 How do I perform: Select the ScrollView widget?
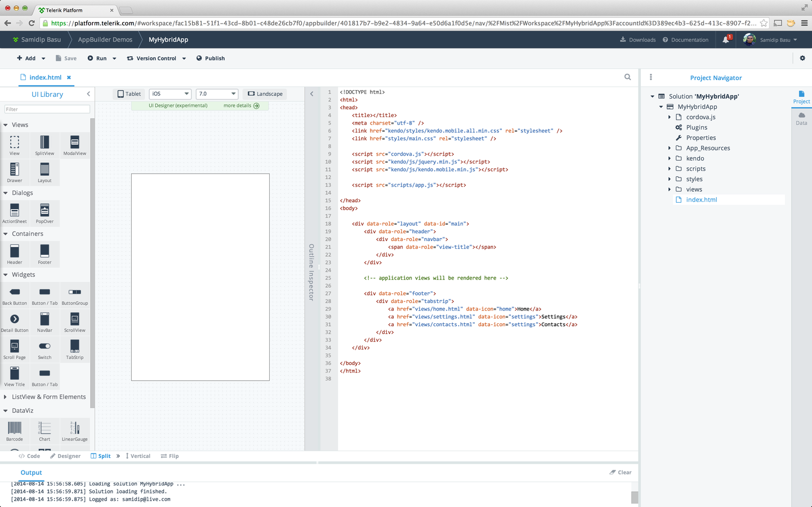pos(75,322)
